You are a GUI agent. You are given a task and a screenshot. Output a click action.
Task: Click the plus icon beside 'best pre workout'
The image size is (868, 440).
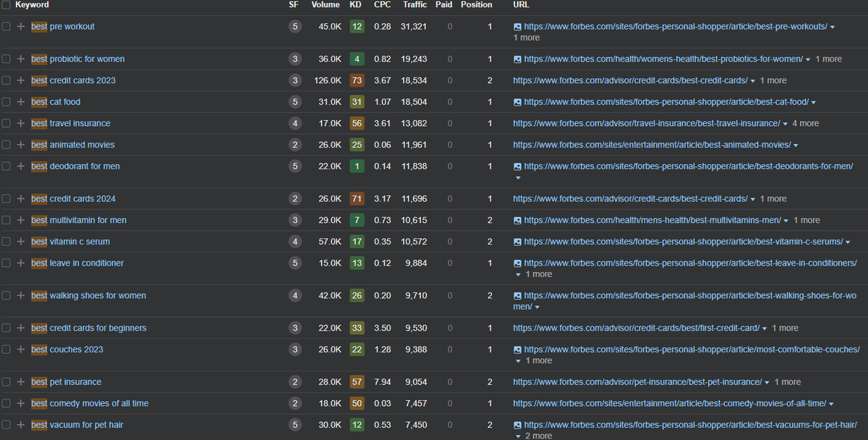coord(21,27)
